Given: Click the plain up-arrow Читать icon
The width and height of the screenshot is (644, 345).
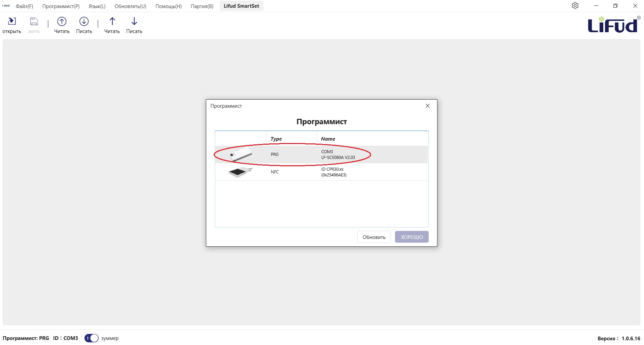Looking at the screenshot, I should (x=112, y=22).
